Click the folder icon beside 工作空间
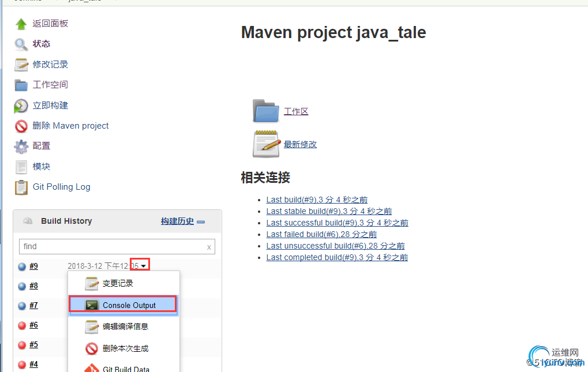Viewport: 588px width, 372px height. click(x=21, y=85)
